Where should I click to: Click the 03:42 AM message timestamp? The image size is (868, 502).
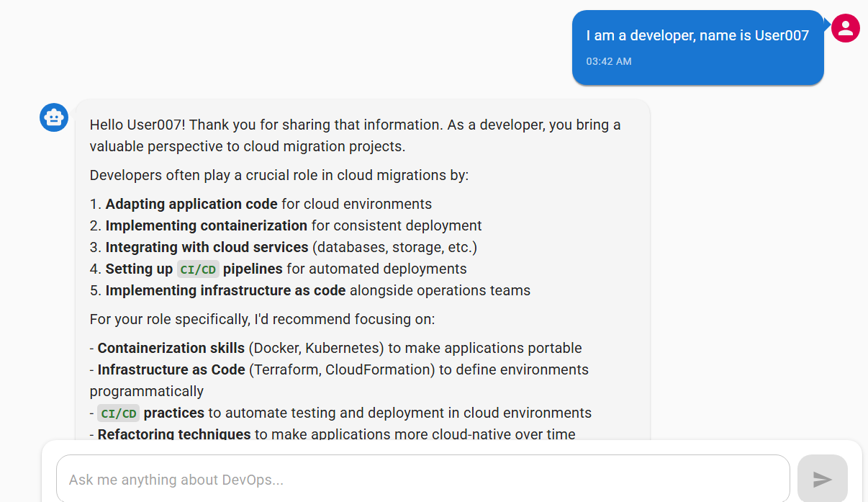(x=609, y=61)
